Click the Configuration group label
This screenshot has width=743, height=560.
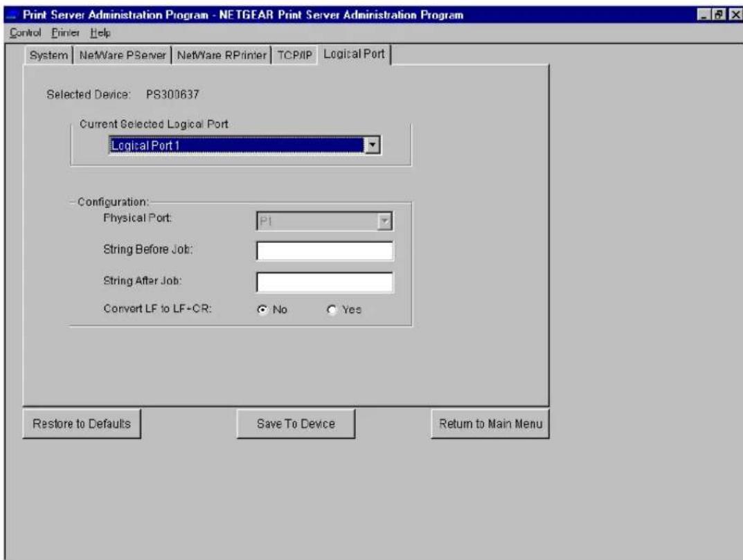click(113, 202)
